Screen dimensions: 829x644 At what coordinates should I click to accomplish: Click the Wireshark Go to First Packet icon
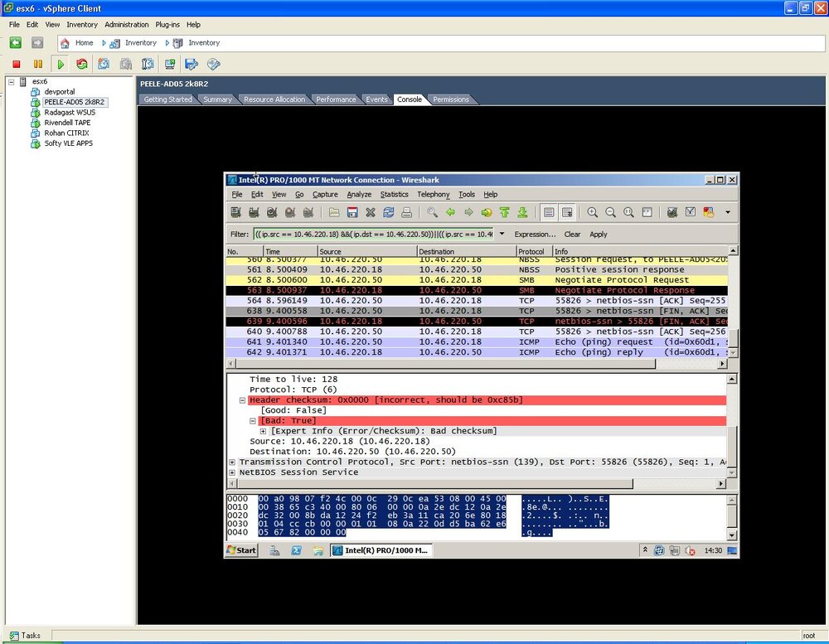[x=504, y=212]
